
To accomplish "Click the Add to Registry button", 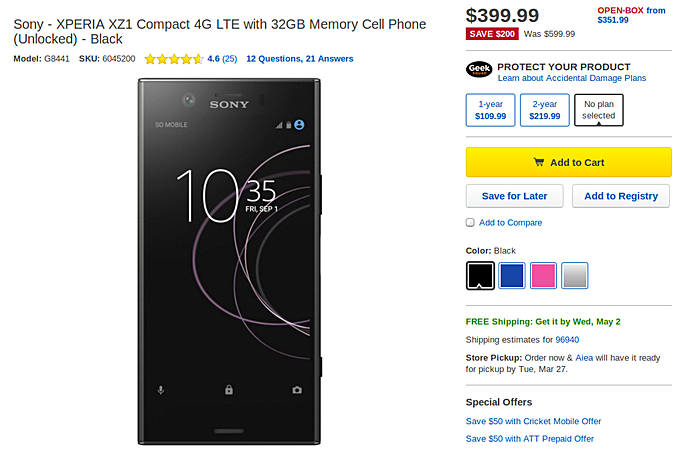I will click(621, 196).
